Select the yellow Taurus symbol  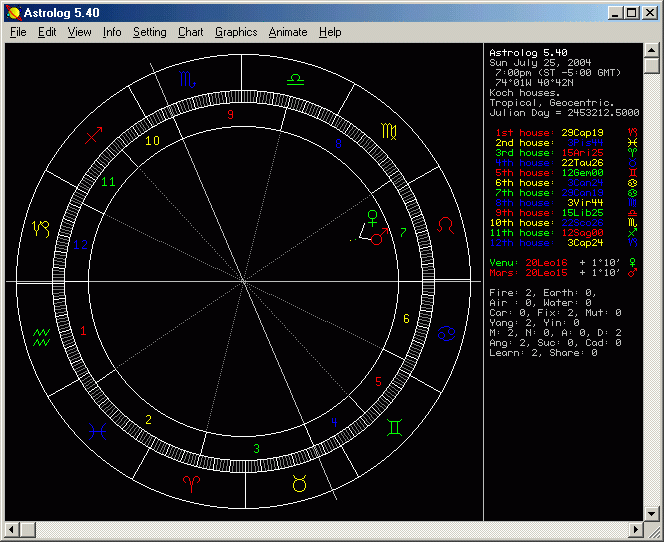[299, 484]
